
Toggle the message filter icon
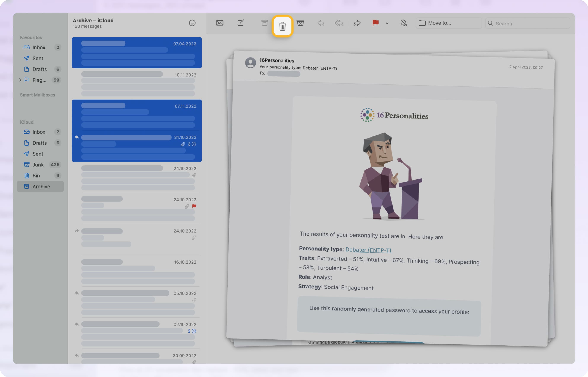click(192, 23)
